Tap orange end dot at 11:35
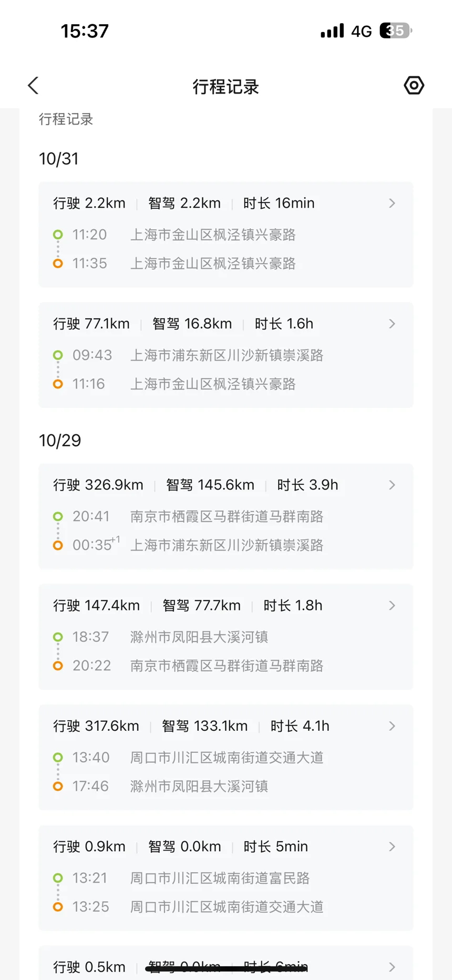Image resolution: width=452 pixels, height=980 pixels. pyautogui.click(x=58, y=263)
